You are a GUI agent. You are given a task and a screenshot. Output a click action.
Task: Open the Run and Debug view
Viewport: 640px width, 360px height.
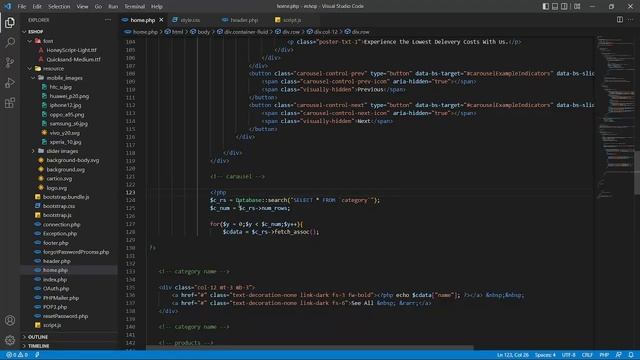10,82
